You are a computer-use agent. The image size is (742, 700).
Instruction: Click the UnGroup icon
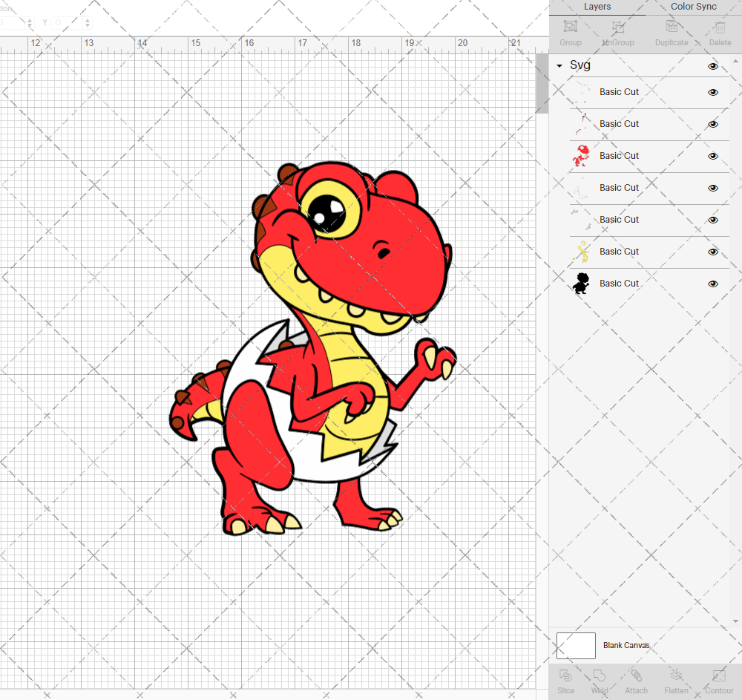point(618,27)
